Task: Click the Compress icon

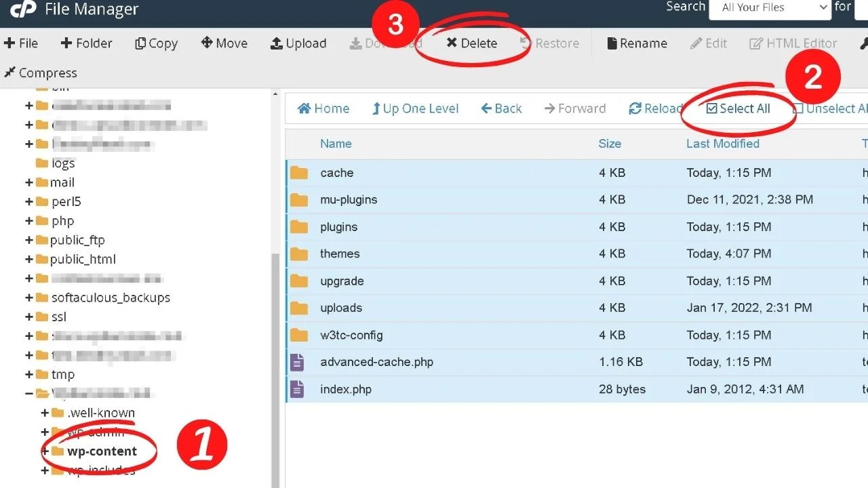Action: pyautogui.click(x=41, y=73)
